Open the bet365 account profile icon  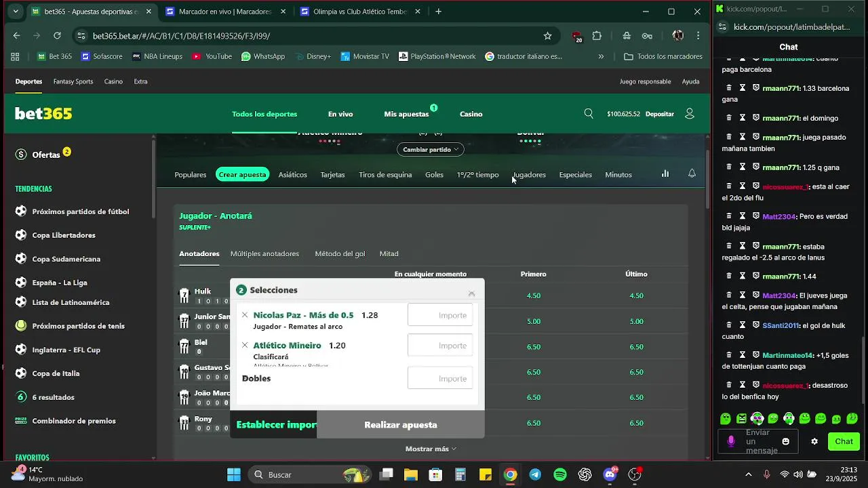tap(690, 114)
